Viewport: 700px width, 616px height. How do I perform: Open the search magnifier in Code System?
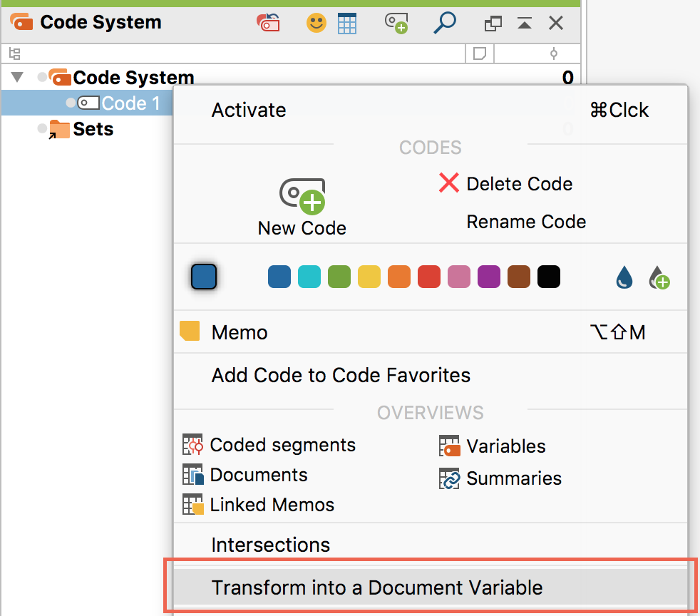point(445,23)
